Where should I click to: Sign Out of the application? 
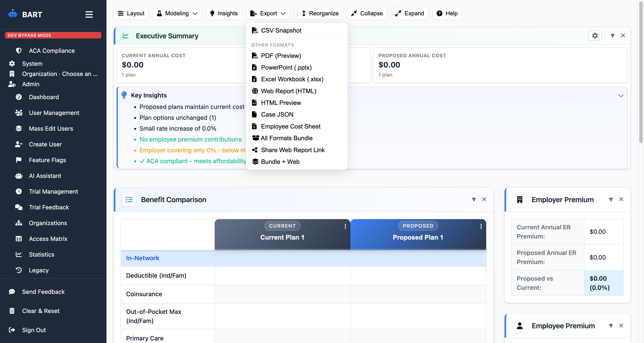[34, 330]
